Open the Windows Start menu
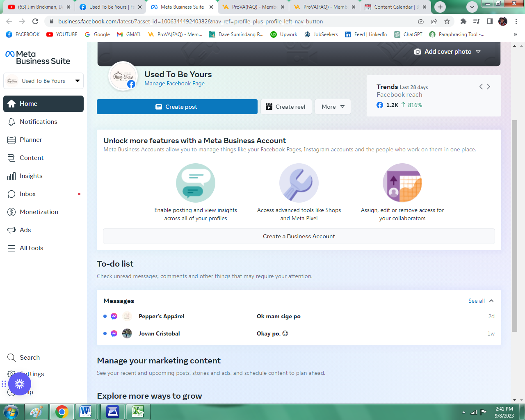The height and width of the screenshot is (420, 525). pos(11,411)
